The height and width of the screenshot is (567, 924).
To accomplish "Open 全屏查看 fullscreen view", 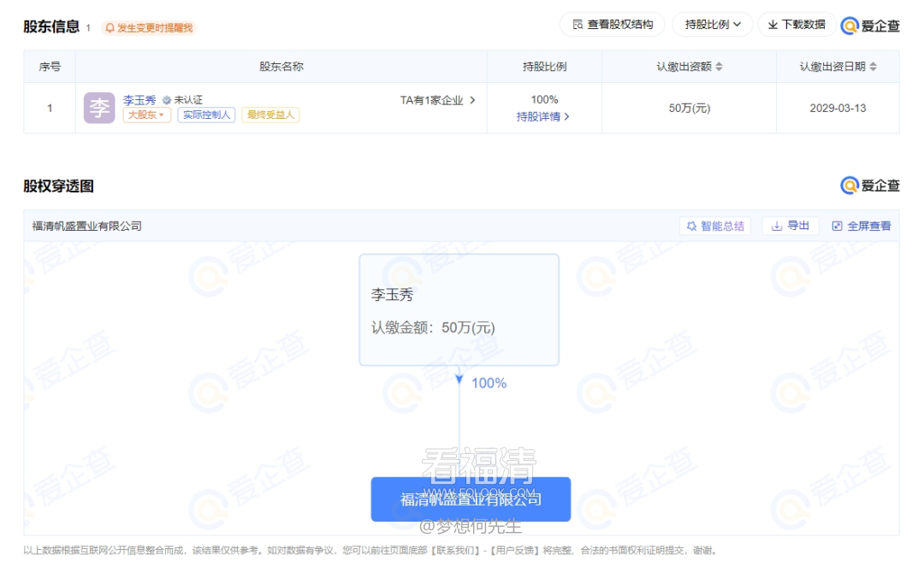I will (862, 226).
